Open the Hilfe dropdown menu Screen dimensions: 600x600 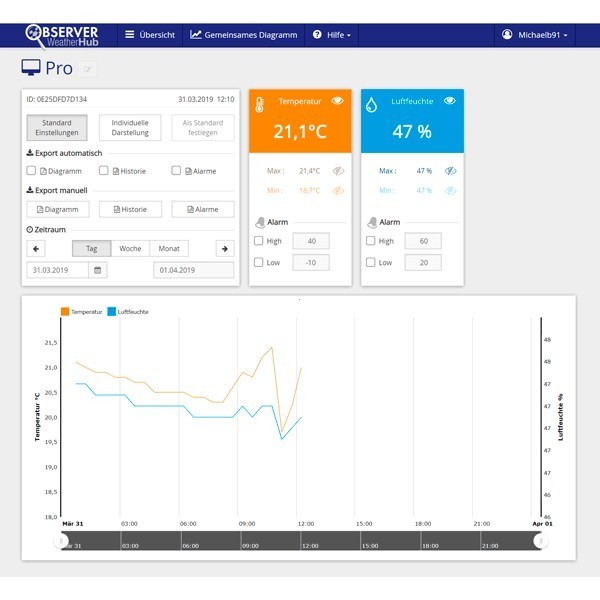332,35
